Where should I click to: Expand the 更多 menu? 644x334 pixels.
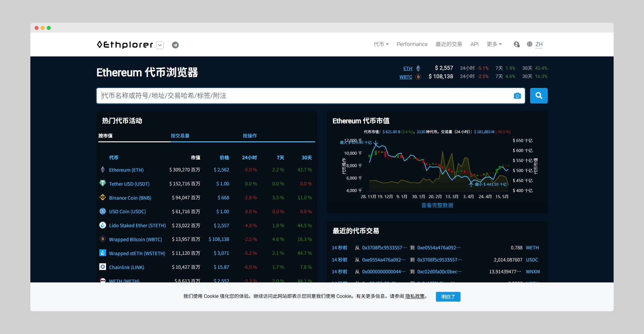pyautogui.click(x=494, y=44)
